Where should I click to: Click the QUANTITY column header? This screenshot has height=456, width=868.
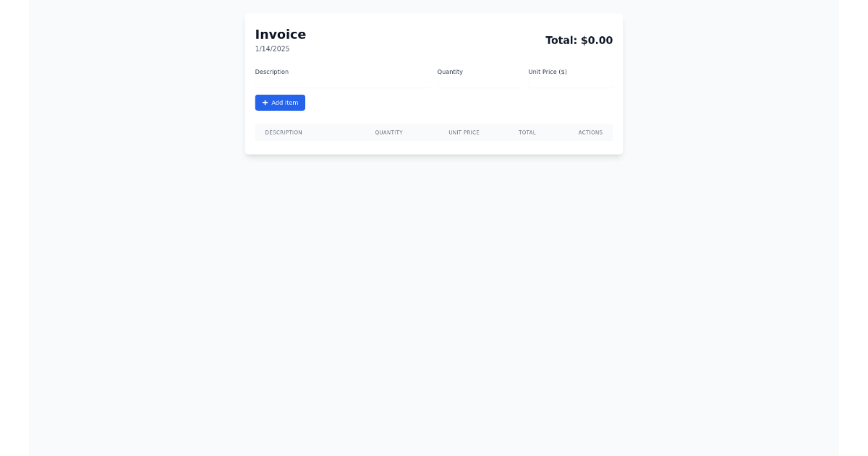coord(388,132)
